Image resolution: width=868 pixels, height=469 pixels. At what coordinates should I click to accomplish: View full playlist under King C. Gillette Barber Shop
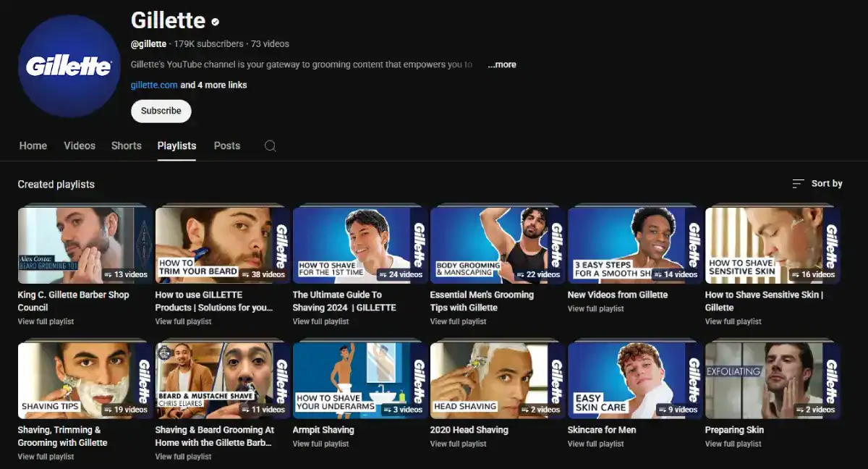click(46, 321)
